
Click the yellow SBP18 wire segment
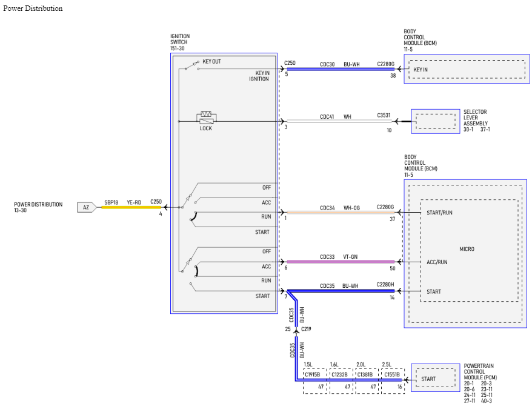click(131, 207)
